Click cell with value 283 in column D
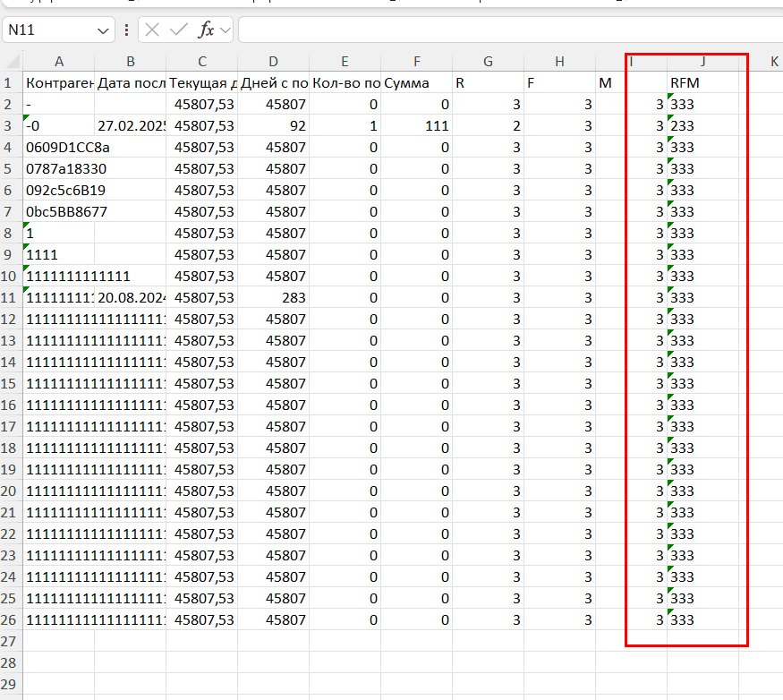 click(x=273, y=298)
